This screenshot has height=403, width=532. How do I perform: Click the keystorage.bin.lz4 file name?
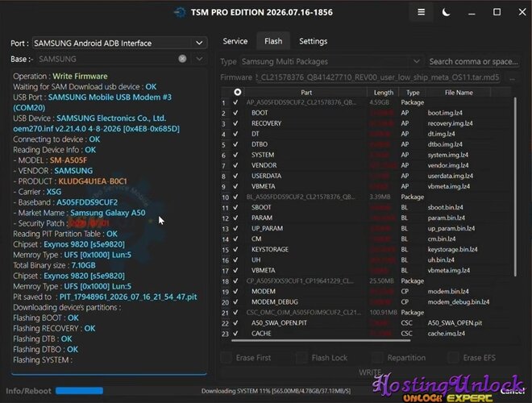(x=452, y=249)
